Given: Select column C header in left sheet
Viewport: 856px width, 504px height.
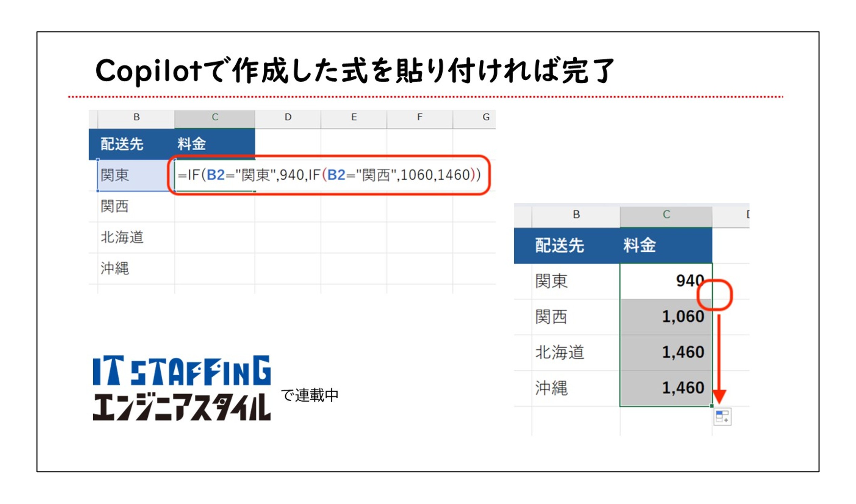Looking at the screenshot, I should 215,118.
